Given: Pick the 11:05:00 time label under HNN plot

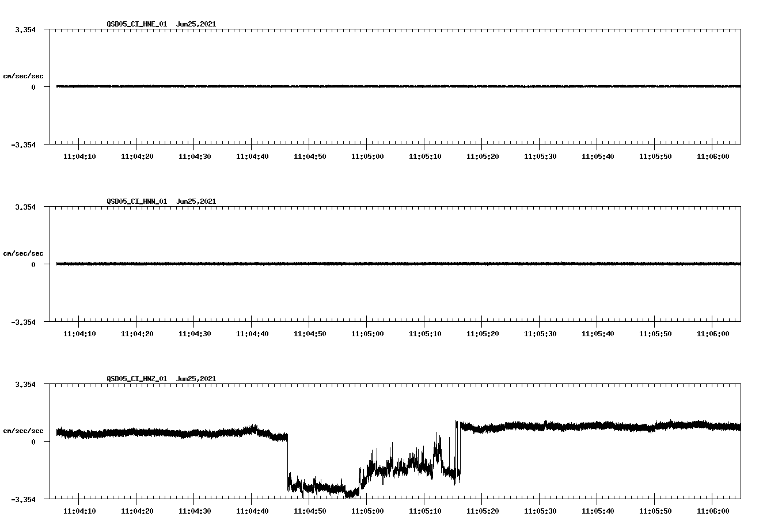Looking at the screenshot, I should (367, 334).
